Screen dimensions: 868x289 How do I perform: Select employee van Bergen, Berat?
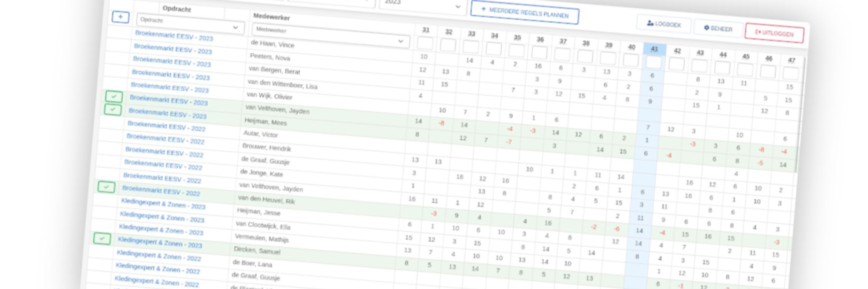tap(274, 70)
